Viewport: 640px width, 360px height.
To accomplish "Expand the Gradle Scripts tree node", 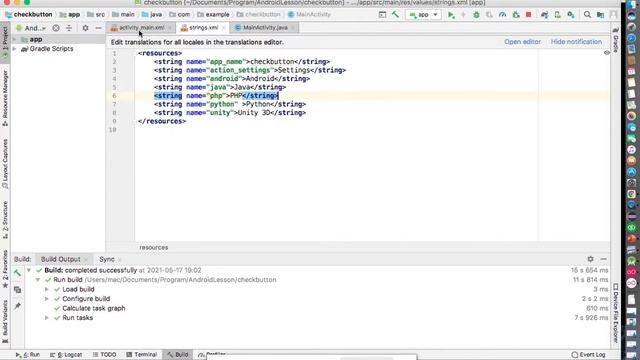I will pyautogui.click(x=15, y=49).
